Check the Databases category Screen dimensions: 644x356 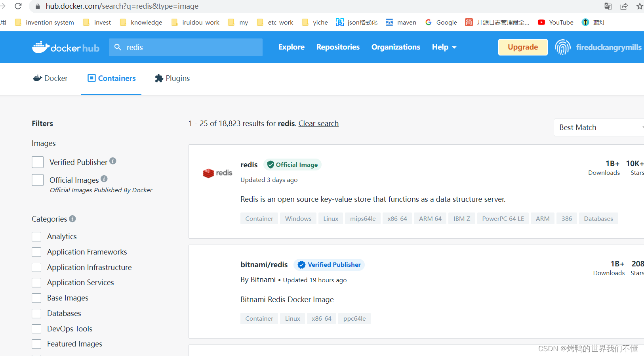click(36, 314)
